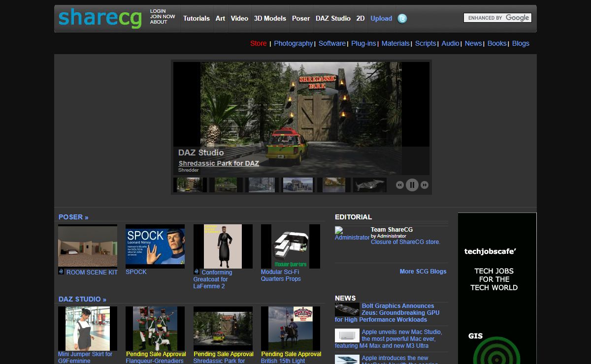
Task: Open the Blogs section
Action: coord(521,43)
